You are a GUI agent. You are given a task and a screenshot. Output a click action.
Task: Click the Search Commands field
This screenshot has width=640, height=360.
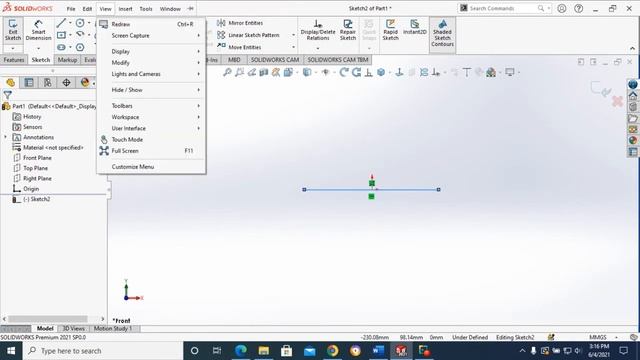click(503, 8)
